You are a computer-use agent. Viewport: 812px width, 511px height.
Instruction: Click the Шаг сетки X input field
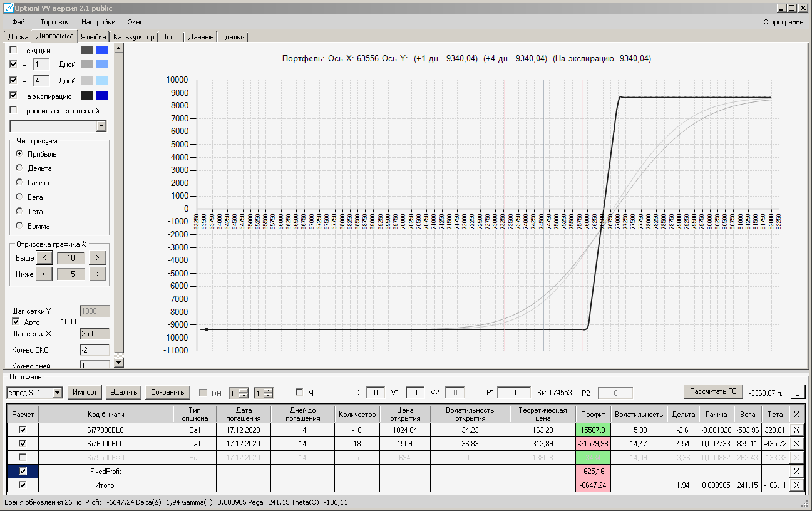click(x=95, y=334)
